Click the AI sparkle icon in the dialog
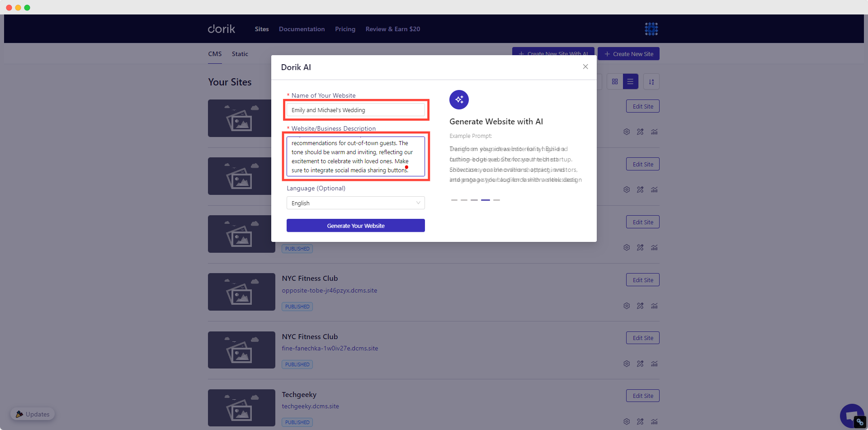 point(459,99)
